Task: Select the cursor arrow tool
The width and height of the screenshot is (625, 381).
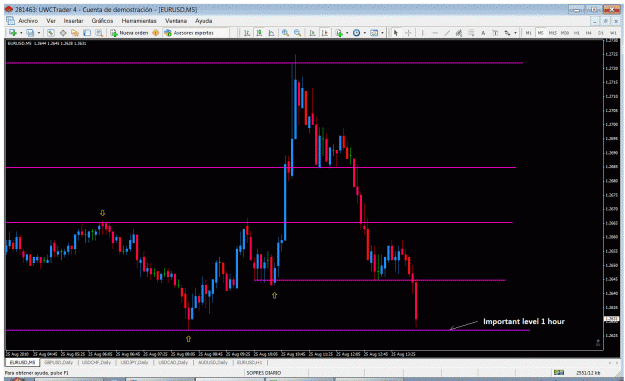Action: 396,33
